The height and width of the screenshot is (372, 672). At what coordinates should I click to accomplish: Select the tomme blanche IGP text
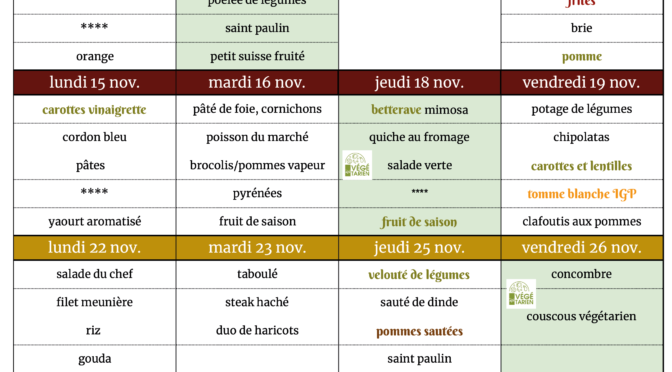click(x=582, y=194)
